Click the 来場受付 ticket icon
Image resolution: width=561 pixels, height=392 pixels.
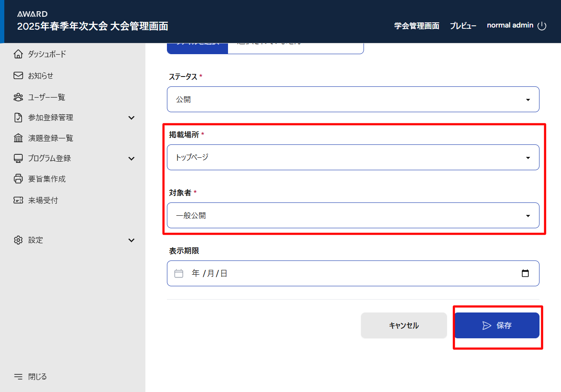(18, 200)
